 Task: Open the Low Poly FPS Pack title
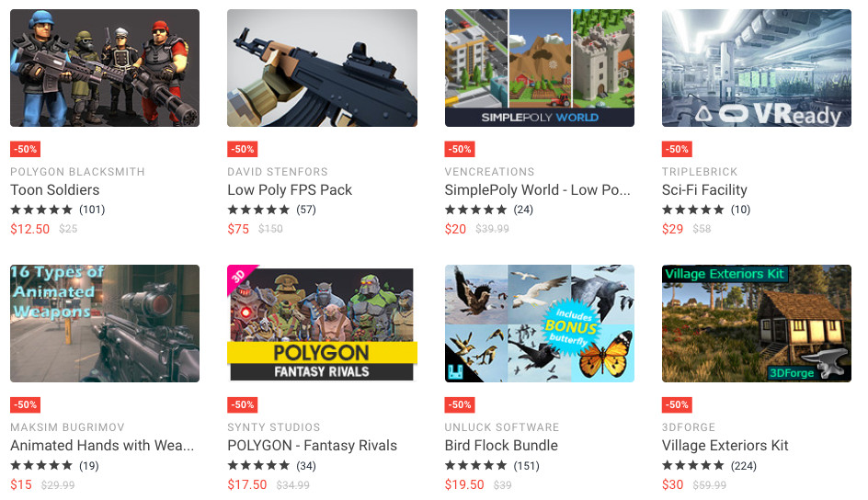click(290, 189)
